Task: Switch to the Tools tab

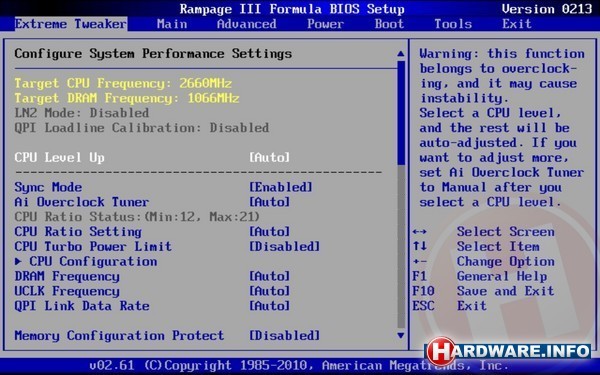Action: point(453,24)
